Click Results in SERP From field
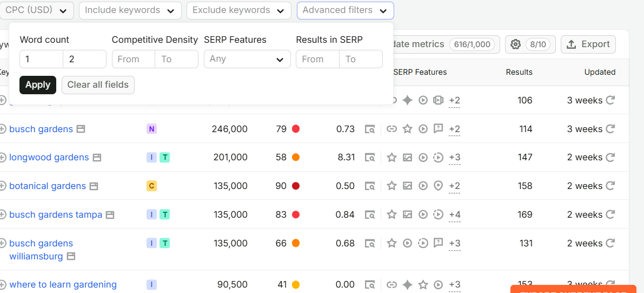The height and width of the screenshot is (293, 644). (x=317, y=59)
